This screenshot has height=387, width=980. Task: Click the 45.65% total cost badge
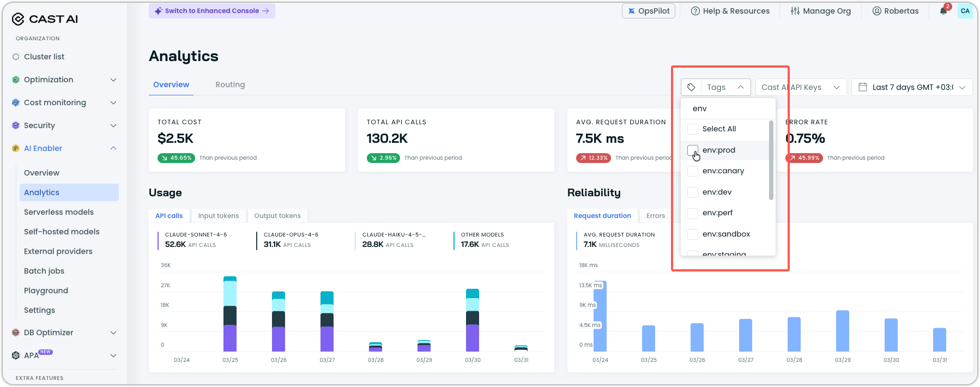coord(176,158)
